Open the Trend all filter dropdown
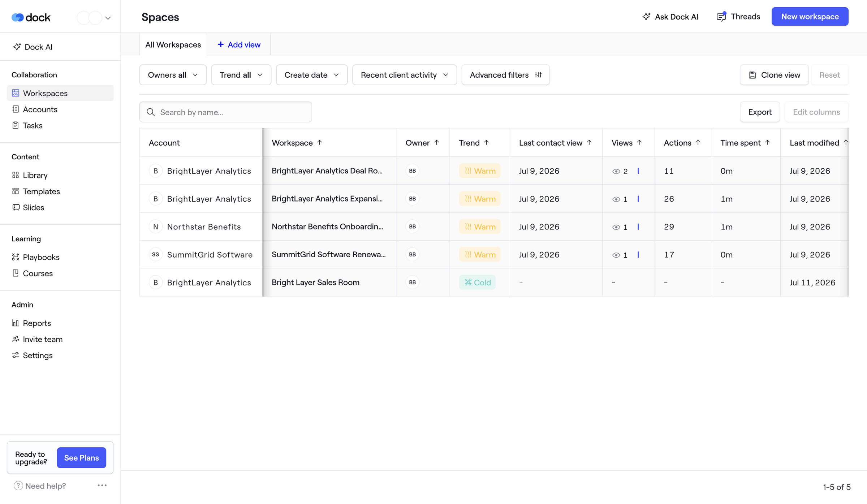This screenshot has height=504, width=867. point(241,75)
